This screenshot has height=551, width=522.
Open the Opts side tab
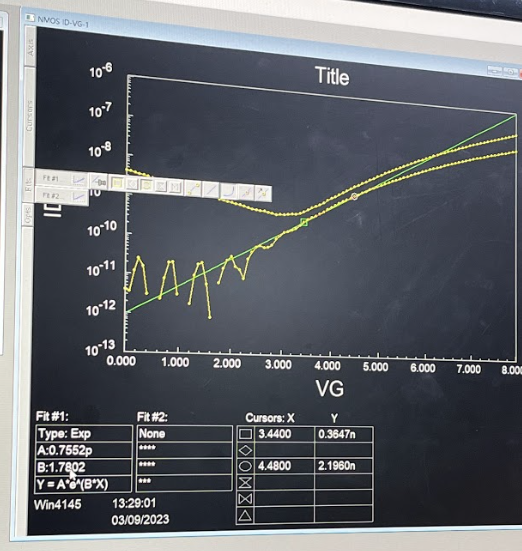[x=28, y=215]
